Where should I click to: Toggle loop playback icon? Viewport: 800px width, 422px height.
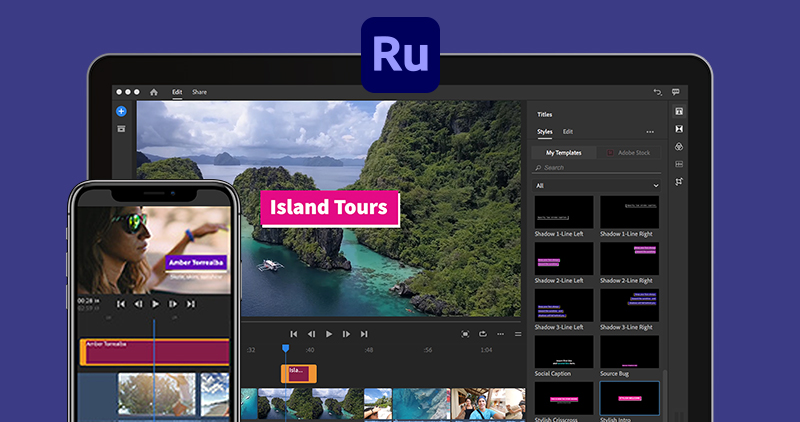coord(482,334)
